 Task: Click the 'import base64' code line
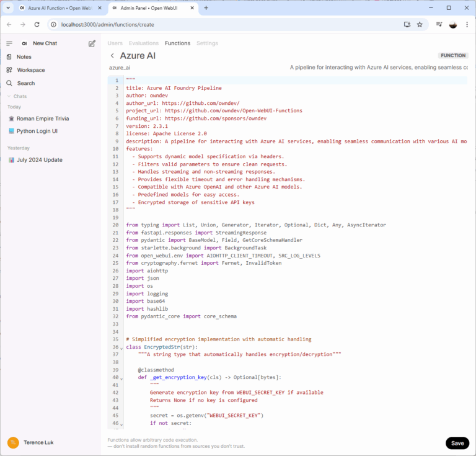(x=146, y=301)
